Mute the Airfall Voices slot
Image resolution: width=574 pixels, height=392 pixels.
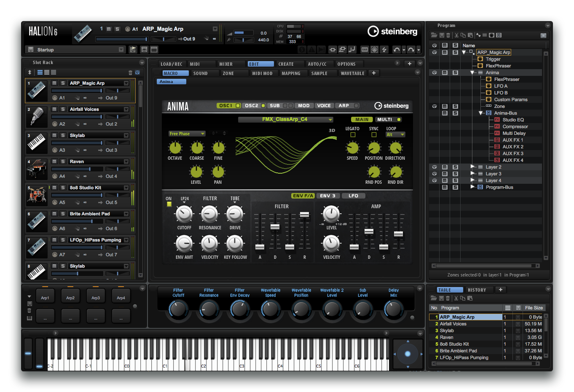[x=54, y=109]
